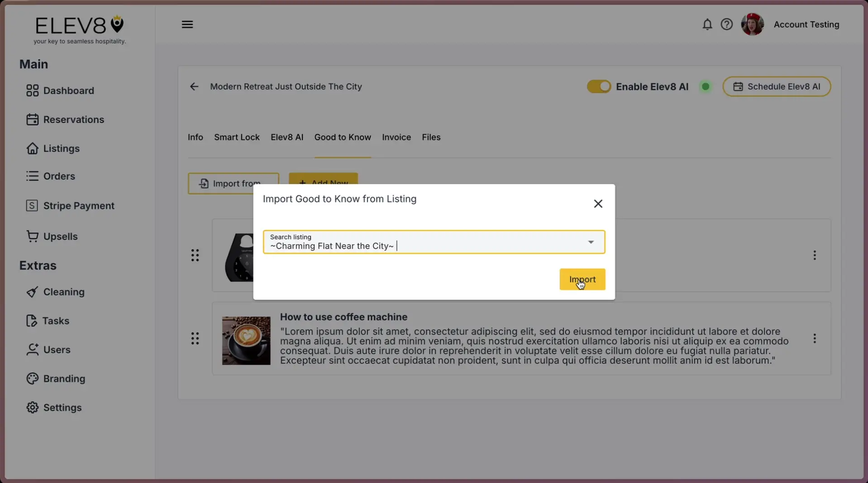Click Schedule Elev8 AI
The height and width of the screenshot is (483, 868).
[x=777, y=86]
